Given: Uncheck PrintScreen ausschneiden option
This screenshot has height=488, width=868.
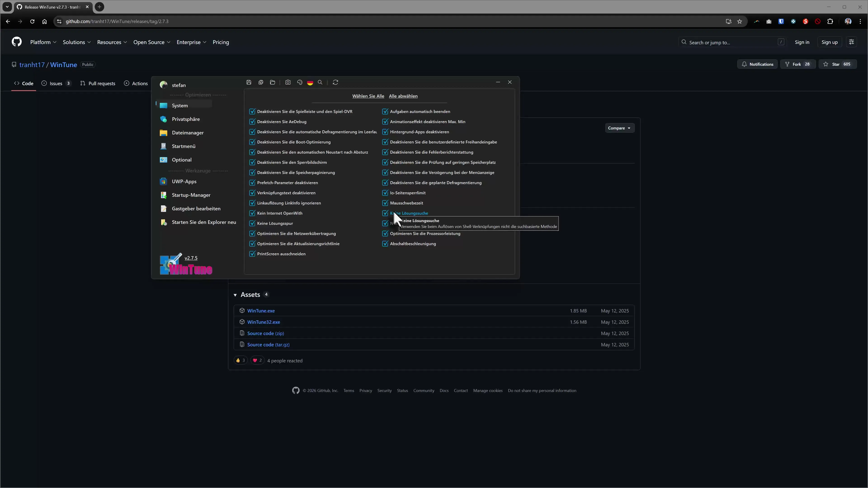Looking at the screenshot, I should (252, 253).
